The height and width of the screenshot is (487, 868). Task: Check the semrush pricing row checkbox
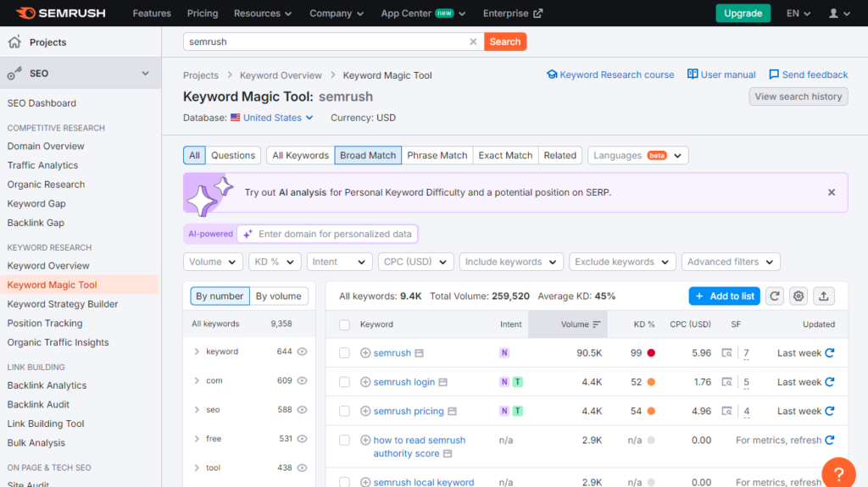[344, 411]
